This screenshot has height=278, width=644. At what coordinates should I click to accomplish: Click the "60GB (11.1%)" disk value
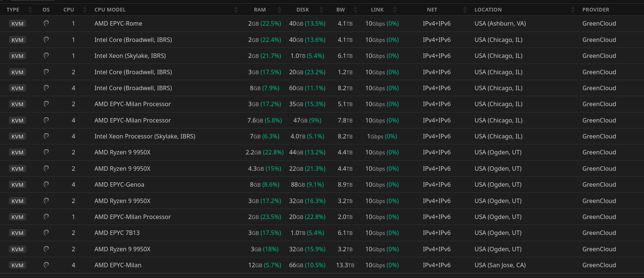(x=307, y=88)
